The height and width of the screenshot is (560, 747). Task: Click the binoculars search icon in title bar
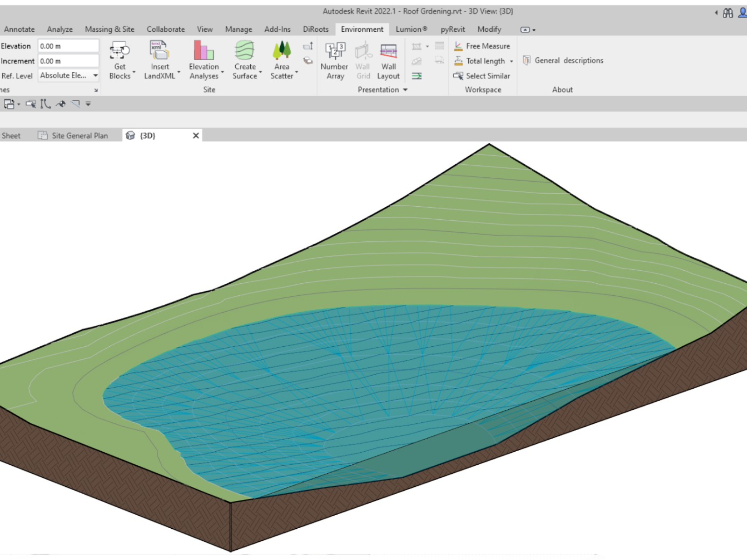tap(728, 13)
